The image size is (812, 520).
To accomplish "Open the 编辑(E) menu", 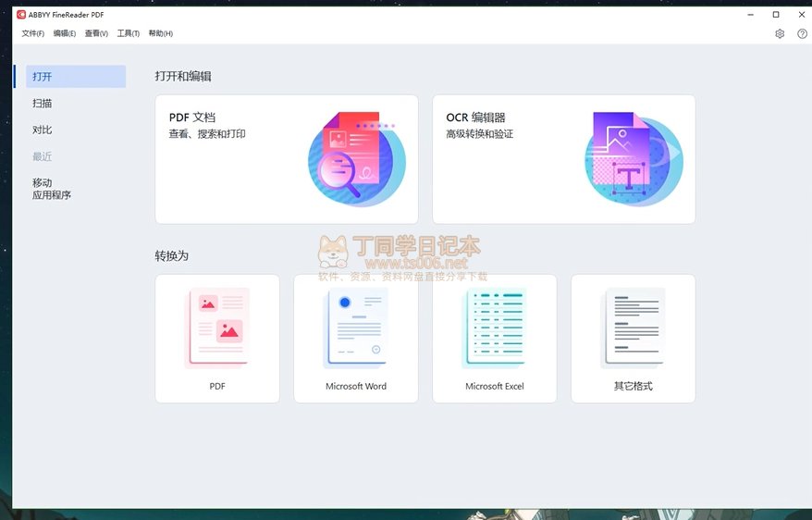I will tap(64, 33).
